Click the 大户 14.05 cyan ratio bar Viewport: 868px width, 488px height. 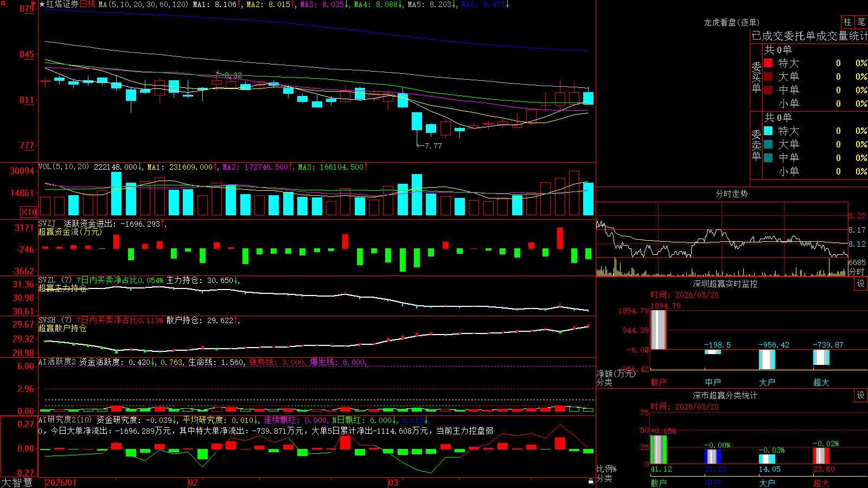767,459
